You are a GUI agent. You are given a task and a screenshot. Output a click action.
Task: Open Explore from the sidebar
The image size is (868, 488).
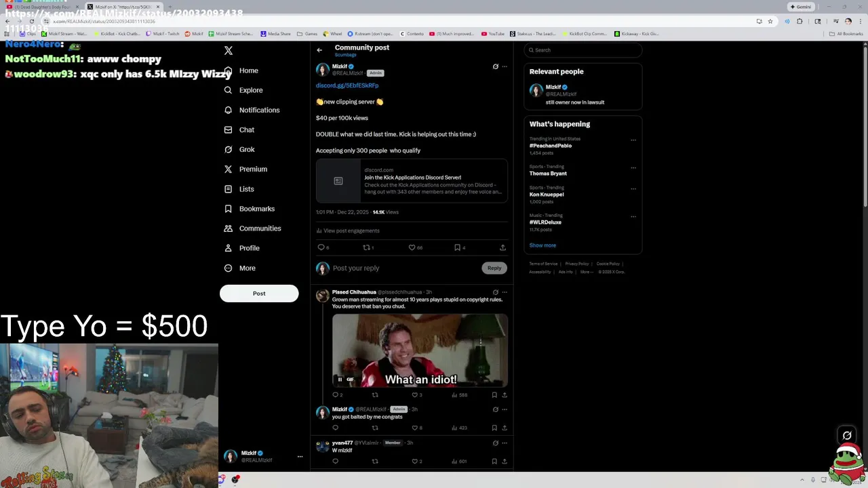coord(243,90)
